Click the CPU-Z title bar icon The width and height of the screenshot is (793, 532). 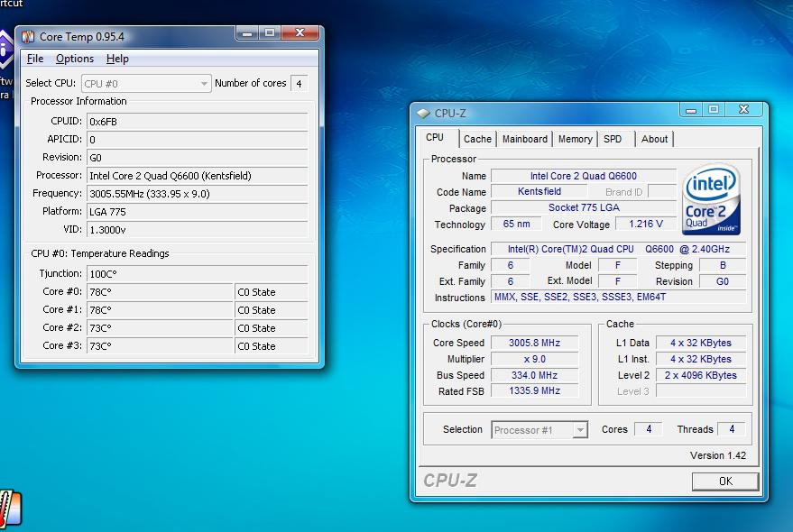pos(423,114)
